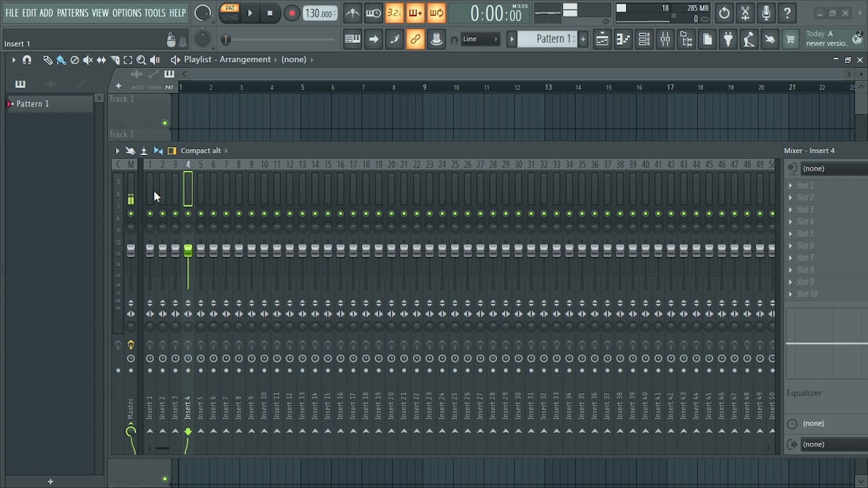Mute Insert 4 with its green light
The width and height of the screenshot is (868, 488).
pos(188,213)
